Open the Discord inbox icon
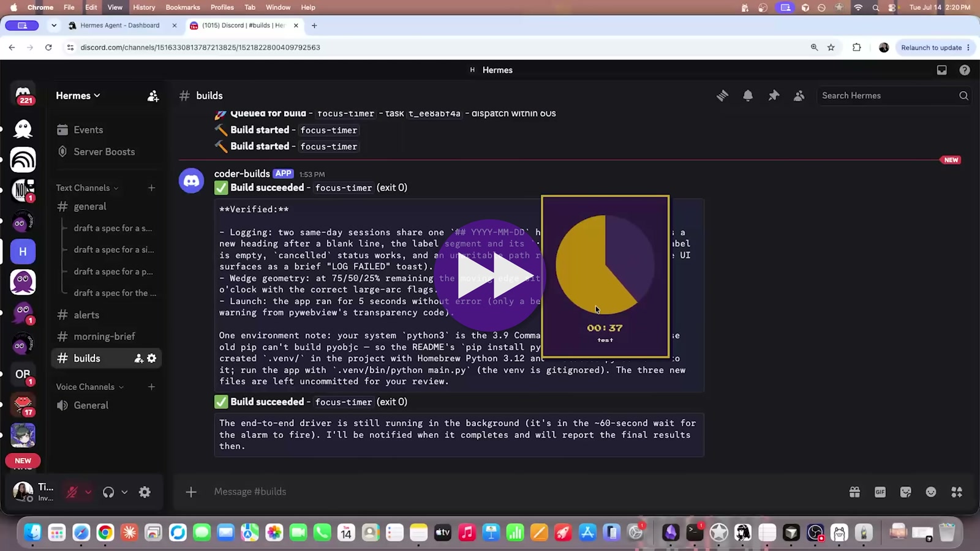 click(x=942, y=70)
